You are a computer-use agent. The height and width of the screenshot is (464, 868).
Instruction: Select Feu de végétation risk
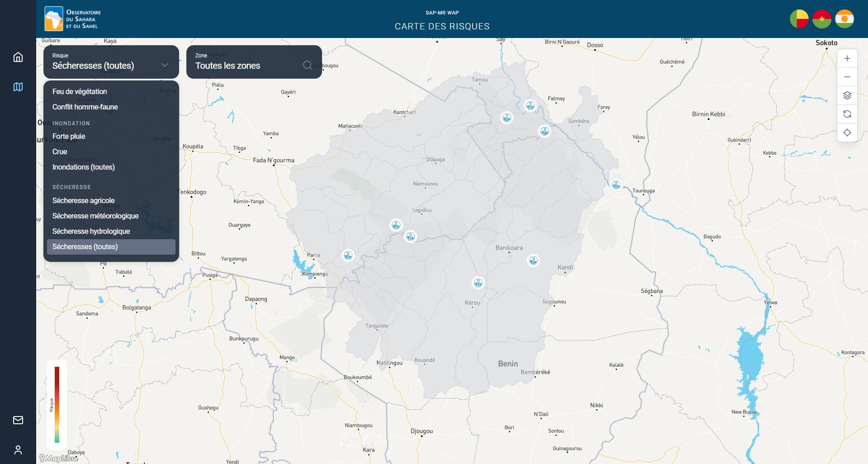coord(111,91)
